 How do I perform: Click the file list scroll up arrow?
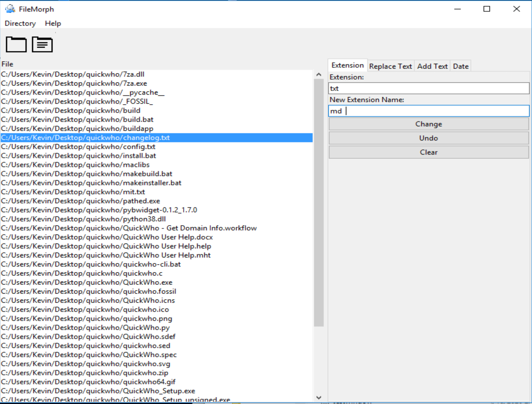click(319, 75)
